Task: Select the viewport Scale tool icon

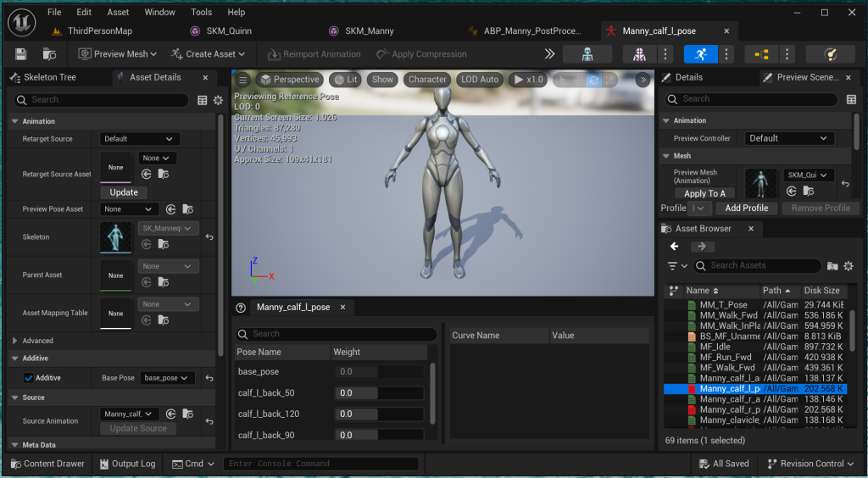Action: pyautogui.click(x=609, y=80)
